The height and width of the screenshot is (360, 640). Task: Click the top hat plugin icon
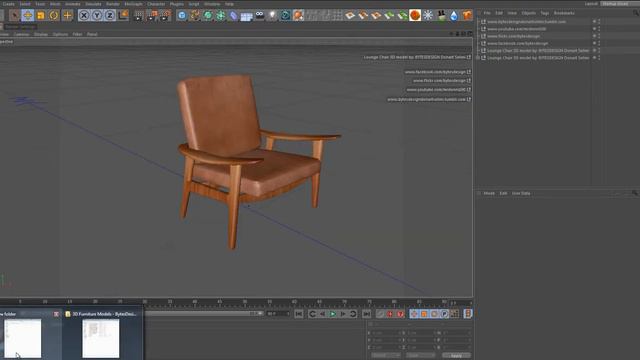click(x=441, y=16)
